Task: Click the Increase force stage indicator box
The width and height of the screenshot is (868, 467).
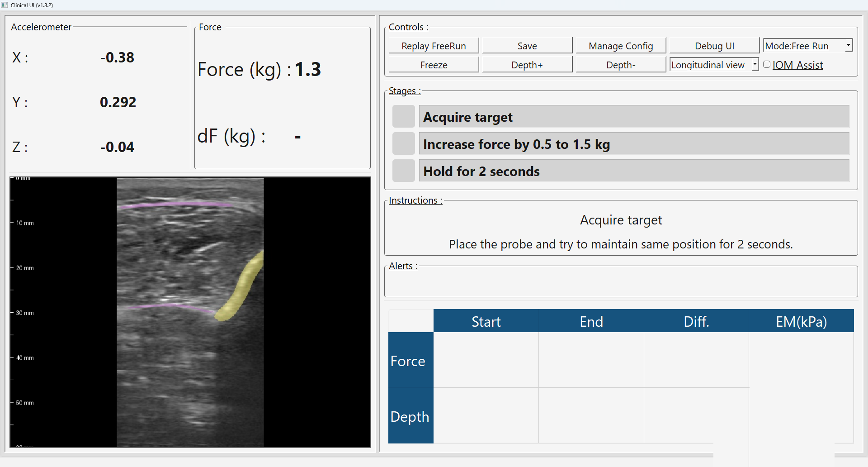Action: tap(403, 144)
